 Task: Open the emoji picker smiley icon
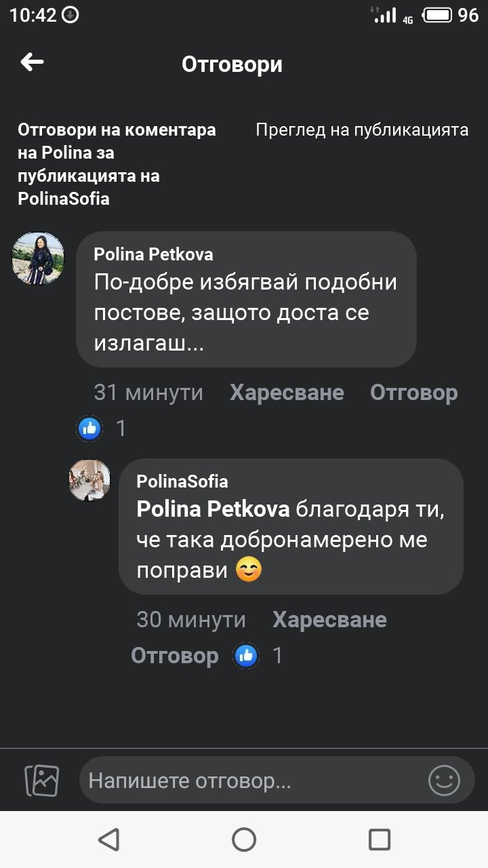(444, 781)
